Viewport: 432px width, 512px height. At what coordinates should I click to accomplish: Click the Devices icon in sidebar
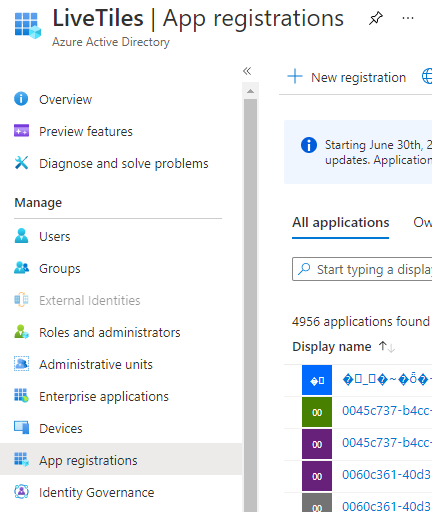[21, 427]
